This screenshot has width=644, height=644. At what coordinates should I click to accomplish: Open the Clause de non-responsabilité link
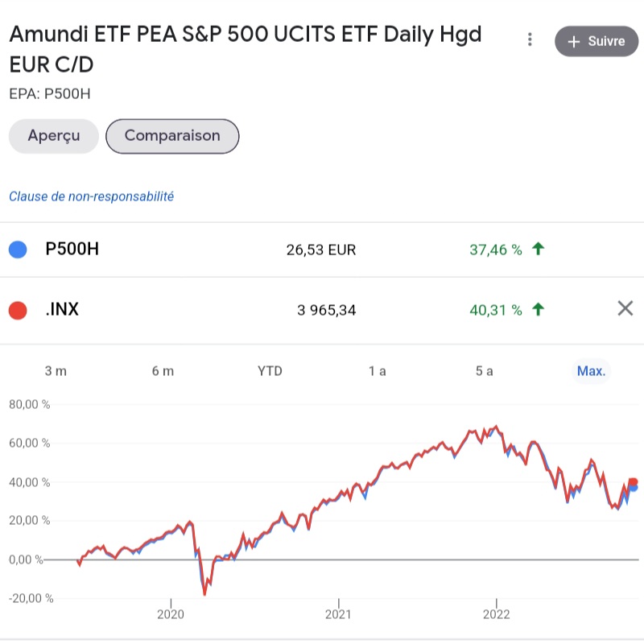(91, 196)
